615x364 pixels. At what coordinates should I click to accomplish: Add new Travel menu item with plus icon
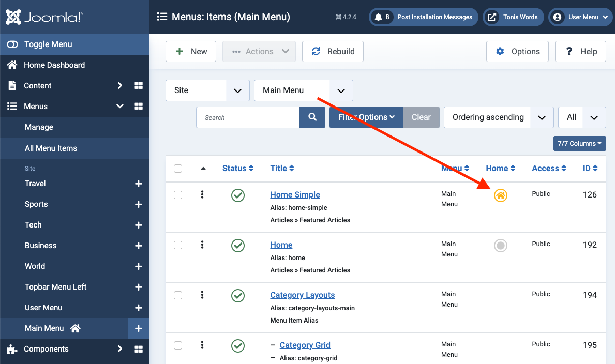[138, 184]
